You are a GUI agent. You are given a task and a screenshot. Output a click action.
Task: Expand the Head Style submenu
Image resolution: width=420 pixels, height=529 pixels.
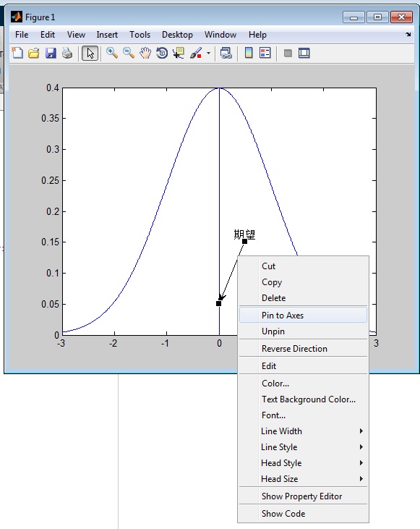[x=303, y=463]
